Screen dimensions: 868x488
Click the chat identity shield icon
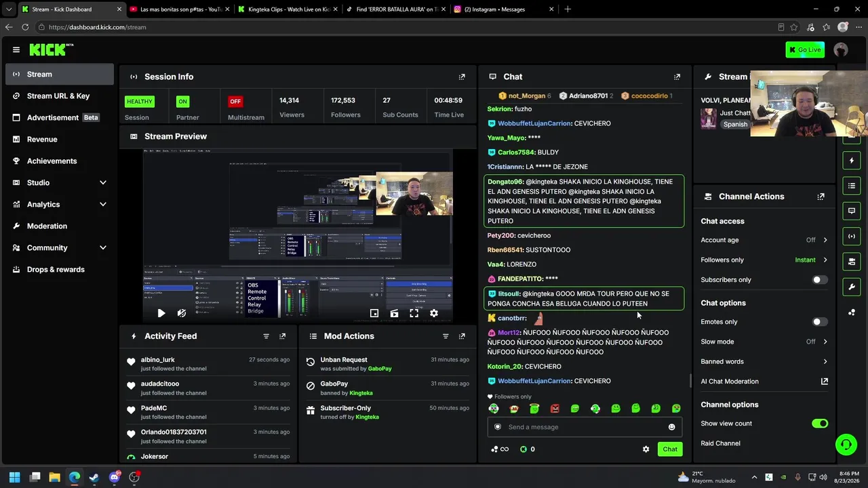tap(497, 427)
